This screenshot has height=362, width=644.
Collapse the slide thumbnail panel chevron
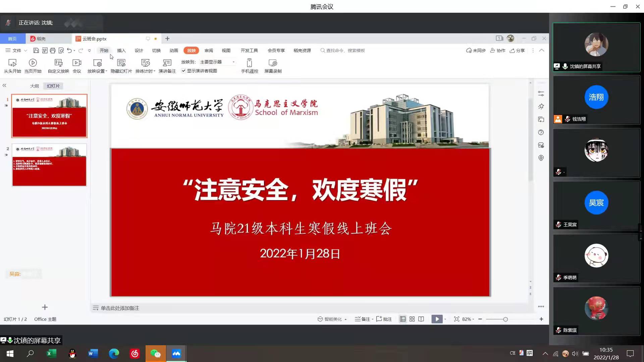[x=4, y=85]
